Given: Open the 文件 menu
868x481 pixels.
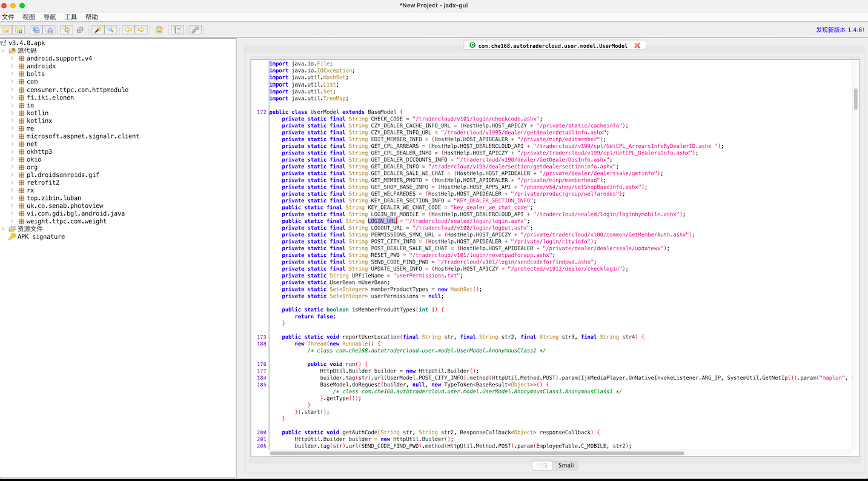Looking at the screenshot, I should coord(8,17).
